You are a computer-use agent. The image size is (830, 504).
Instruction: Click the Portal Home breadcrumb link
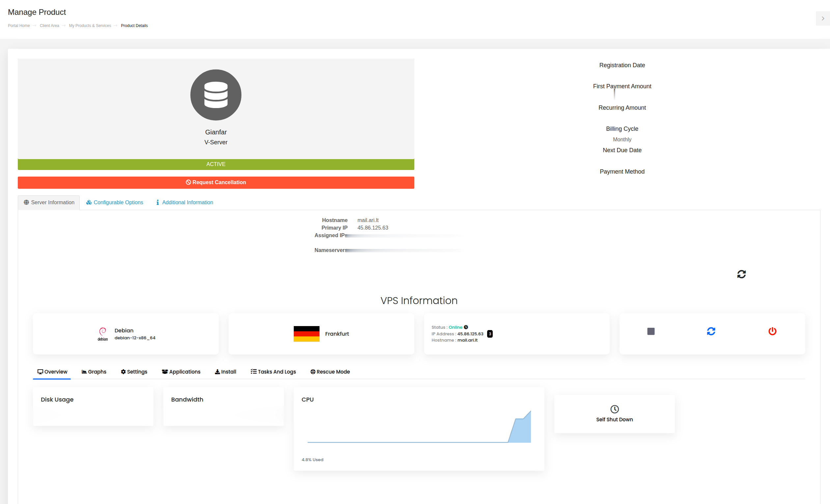19,26
